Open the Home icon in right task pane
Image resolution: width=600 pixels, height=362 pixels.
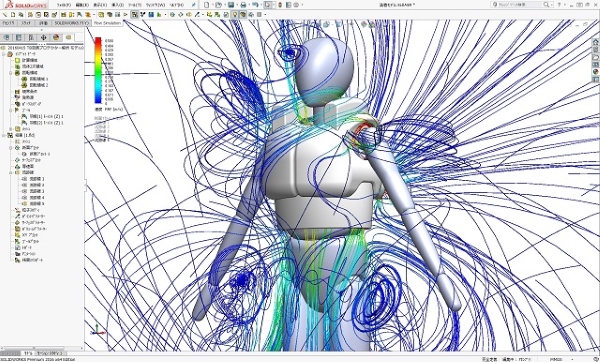click(x=595, y=42)
